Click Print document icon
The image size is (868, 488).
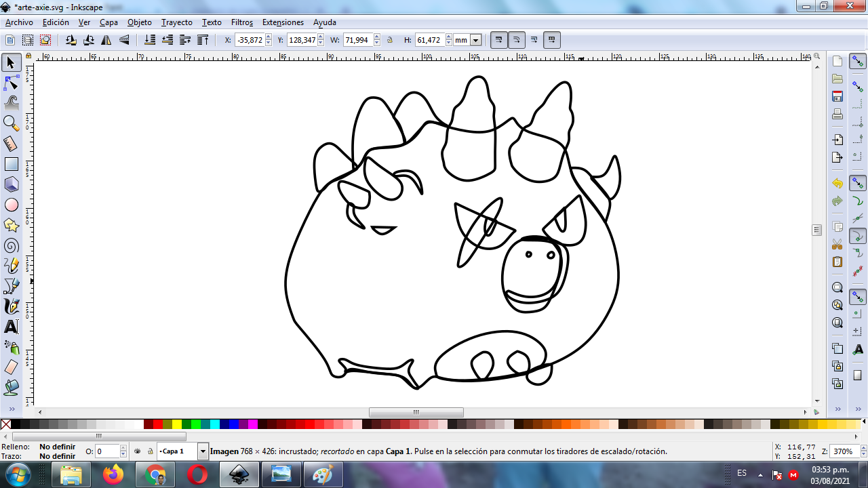click(x=837, y=114)
